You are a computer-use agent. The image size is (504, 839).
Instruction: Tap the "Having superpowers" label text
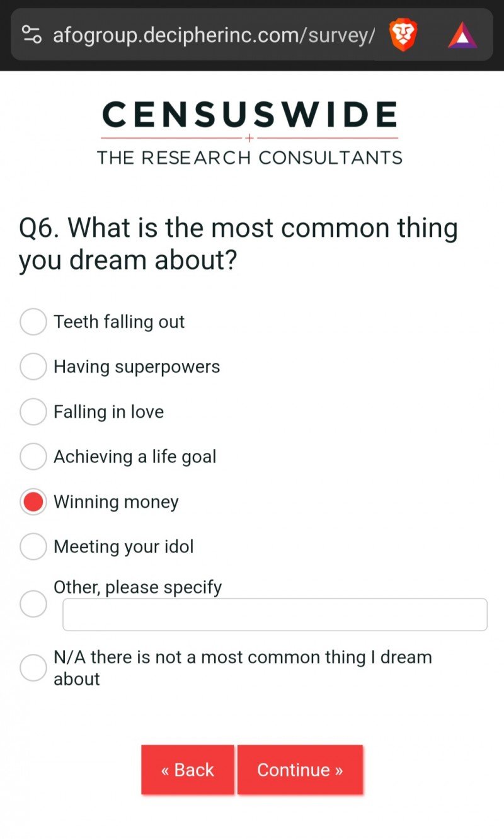(x=137, y=367)
